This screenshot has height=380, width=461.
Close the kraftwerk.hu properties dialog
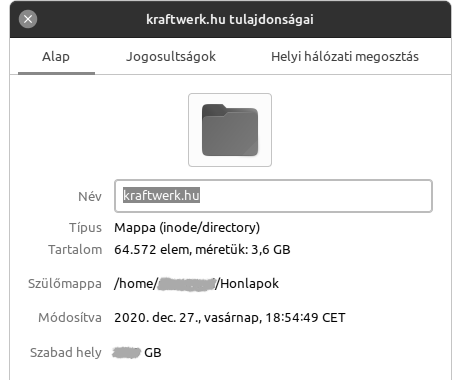tap(28, 19)
